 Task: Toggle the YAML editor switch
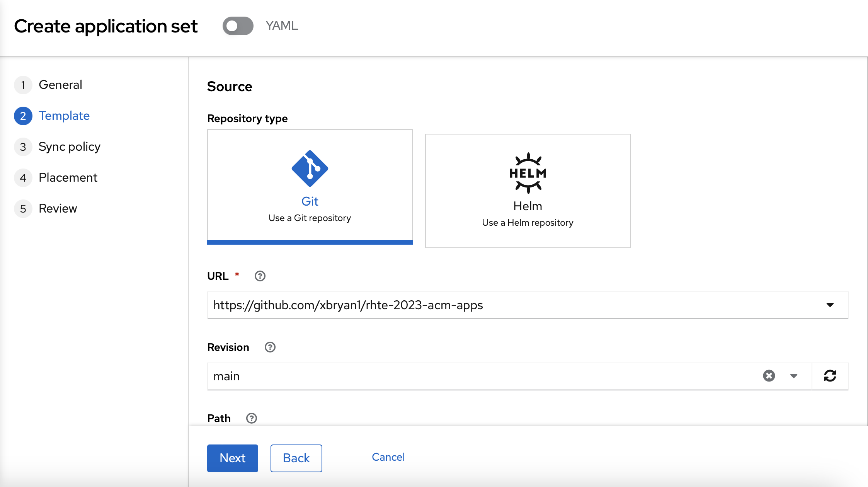238,26
